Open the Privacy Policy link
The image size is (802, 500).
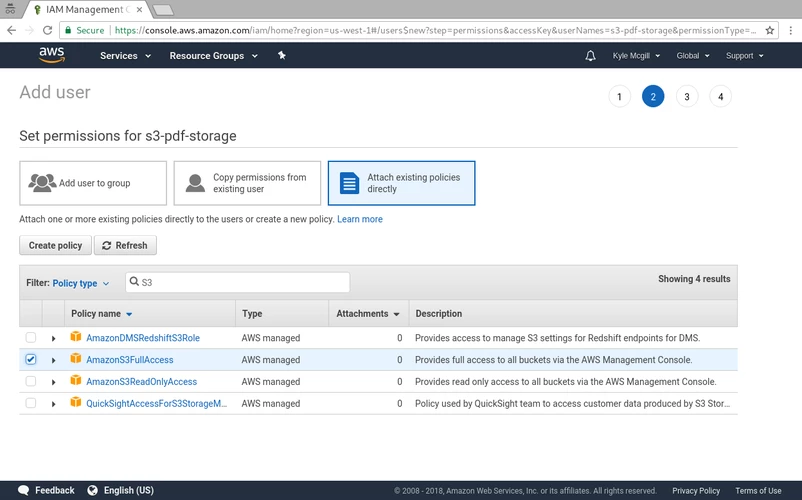[x=696, y=491]
